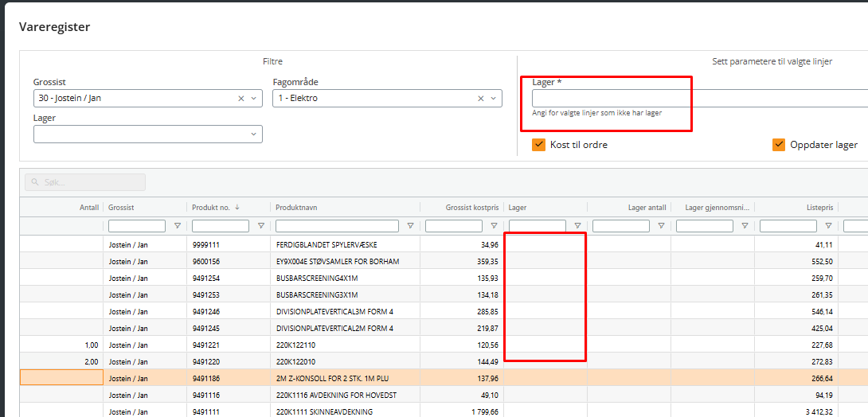Click the Søk search box
868x417 pixels.
tap(85, 182)
